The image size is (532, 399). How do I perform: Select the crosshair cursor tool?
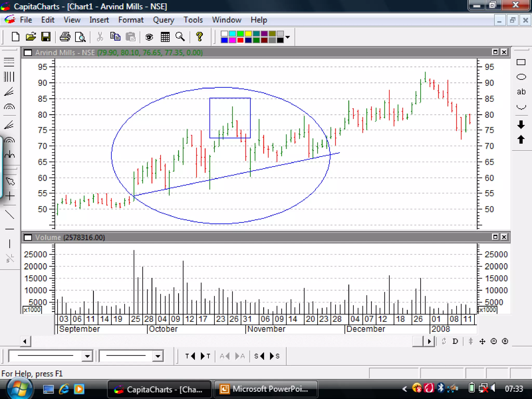[10, 196]
